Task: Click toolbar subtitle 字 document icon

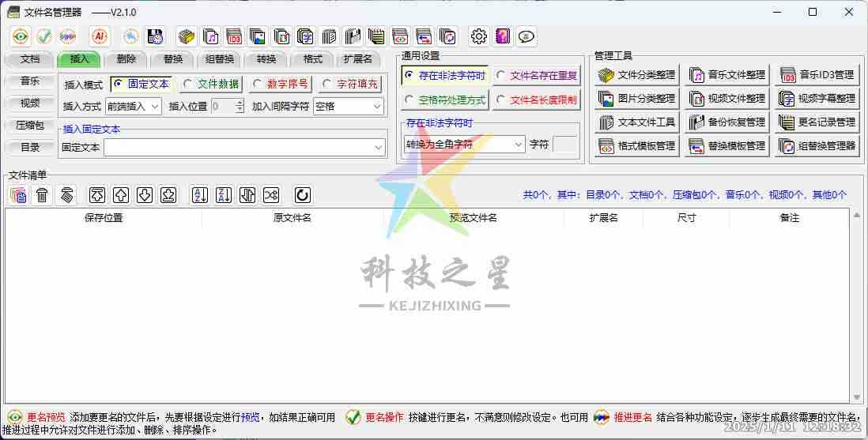Action: (x=306, y=36)
